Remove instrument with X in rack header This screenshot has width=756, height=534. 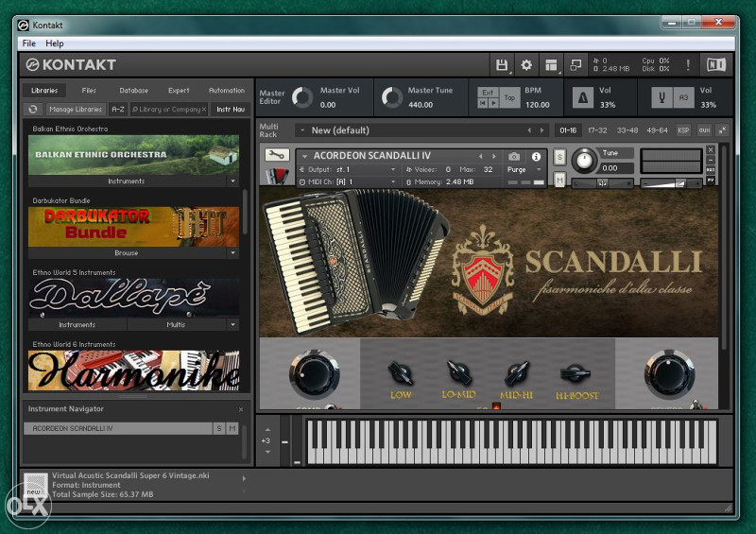711,149
